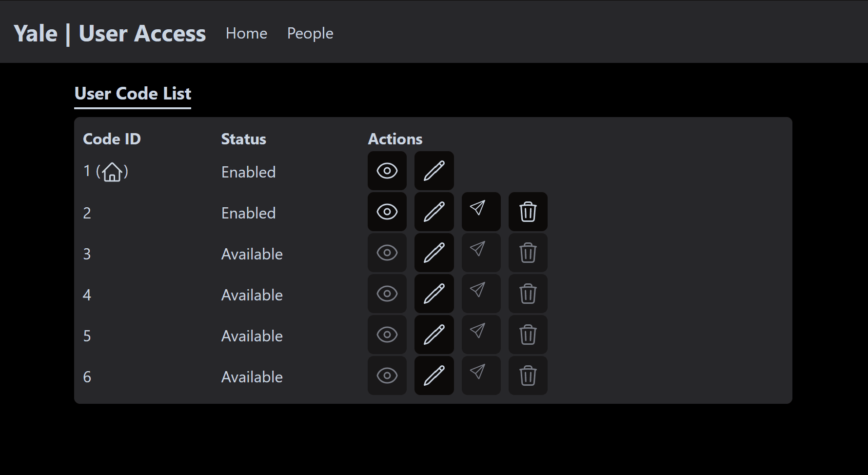Image resolution: width=868 pixels, height=475 pixels.
Task: Click the User Code List heading
Action: (132, 94)
